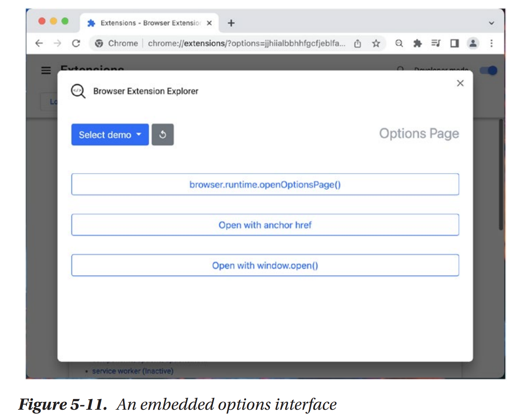
Task: Bookmark page with the star icon
Action: click(376, 43)
